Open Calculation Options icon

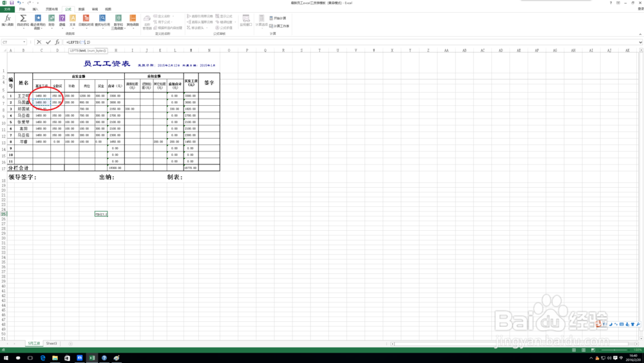pyautogui.click(x=261, y=21)
